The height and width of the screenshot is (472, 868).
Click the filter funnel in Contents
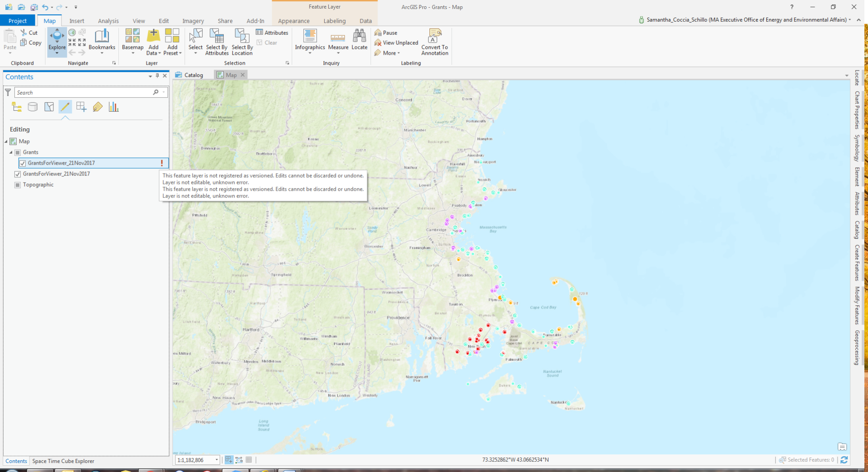point(8,92)
